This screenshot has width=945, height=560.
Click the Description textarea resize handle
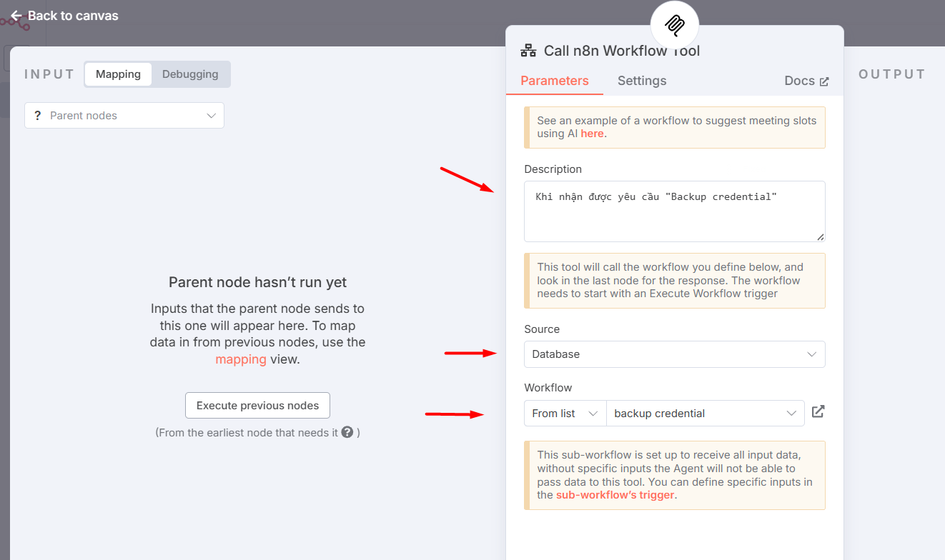coord(820,236)
